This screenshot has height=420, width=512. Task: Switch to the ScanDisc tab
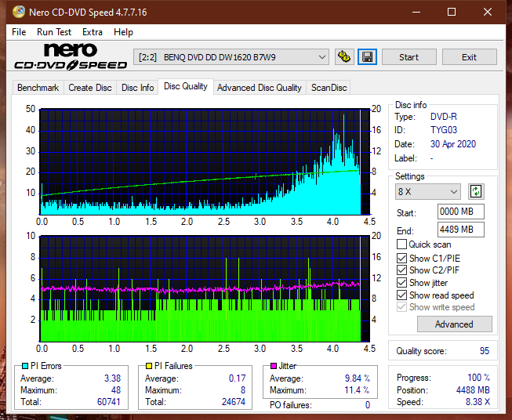329,88
